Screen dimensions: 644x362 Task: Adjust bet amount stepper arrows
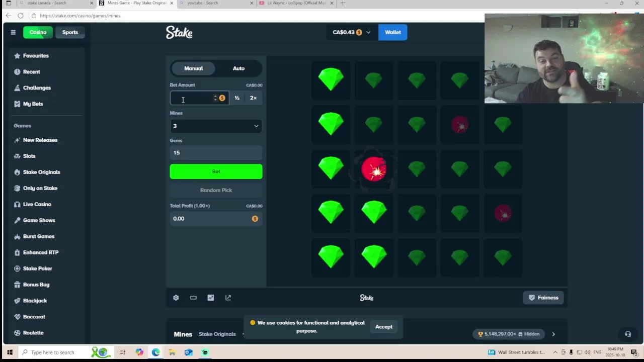(x=215, y=98)
